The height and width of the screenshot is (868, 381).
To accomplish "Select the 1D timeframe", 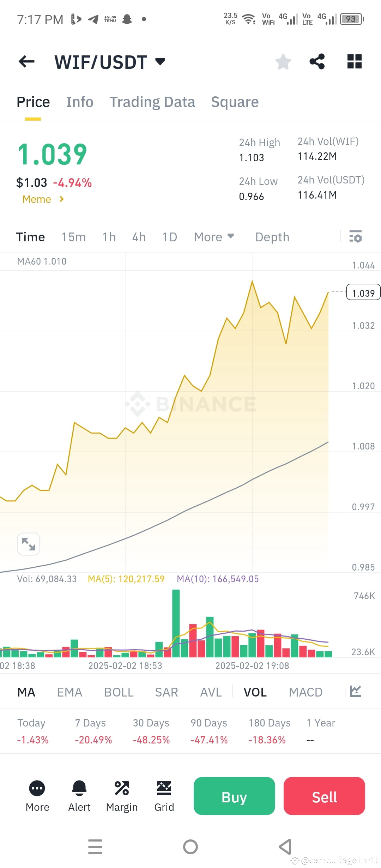I will click(169, 237).
